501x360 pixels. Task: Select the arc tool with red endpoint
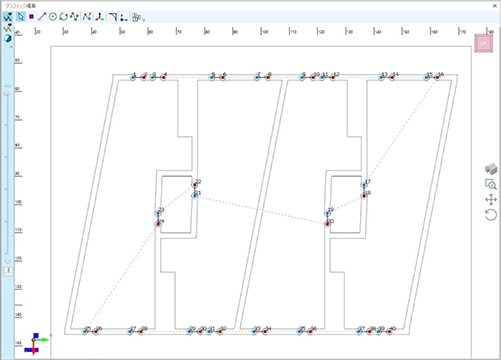[63, 16]
